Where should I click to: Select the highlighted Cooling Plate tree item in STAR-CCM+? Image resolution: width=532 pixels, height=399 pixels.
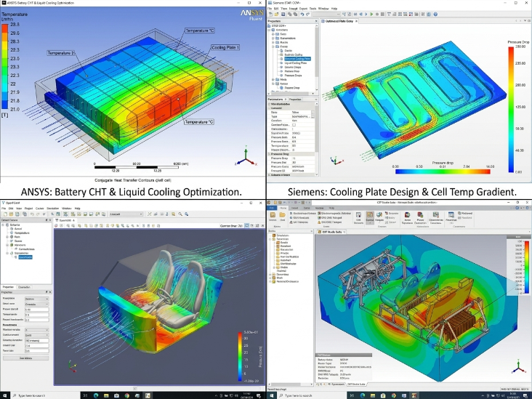pos(297,59)
